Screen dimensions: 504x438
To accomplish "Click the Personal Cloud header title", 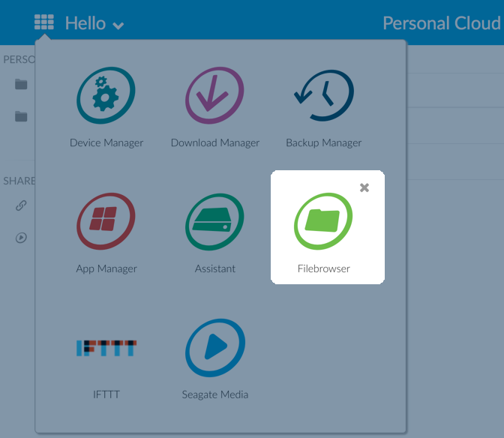I will [x=442, y=23].
